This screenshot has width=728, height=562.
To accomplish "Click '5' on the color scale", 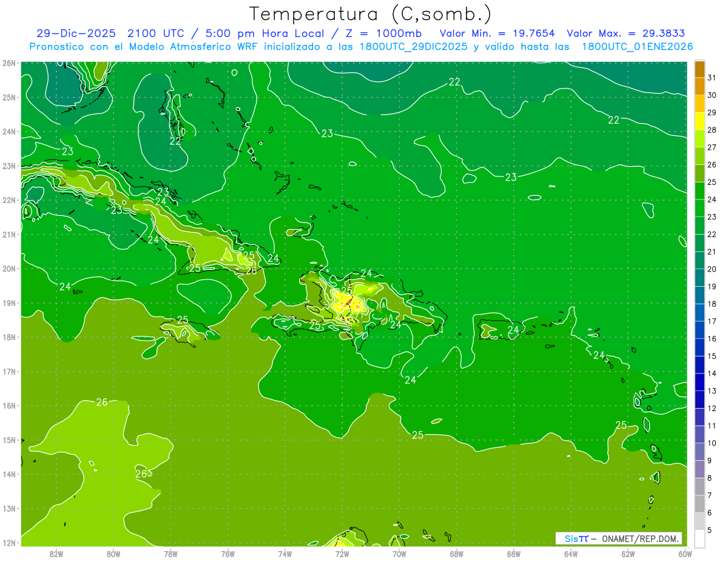I will 710,529.
